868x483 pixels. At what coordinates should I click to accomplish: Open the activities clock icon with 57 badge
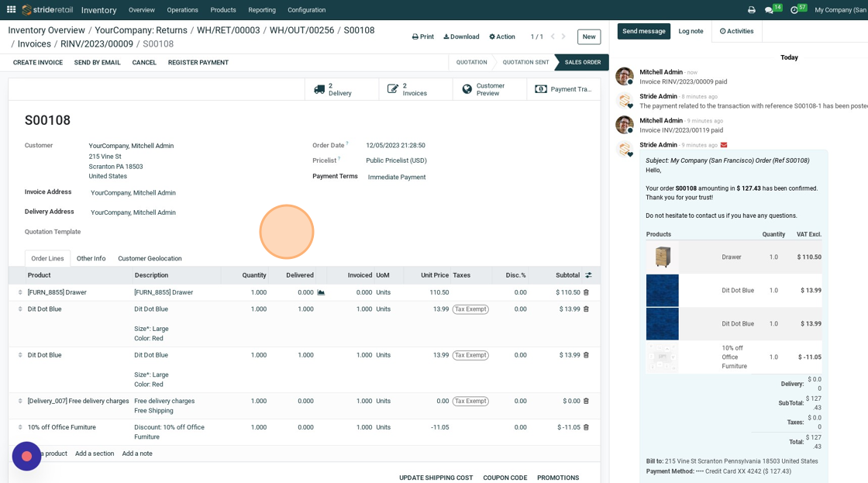(x=794, y=10)
